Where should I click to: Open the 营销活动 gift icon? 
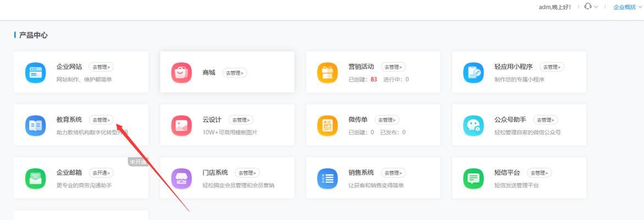(x=327, y=73)
